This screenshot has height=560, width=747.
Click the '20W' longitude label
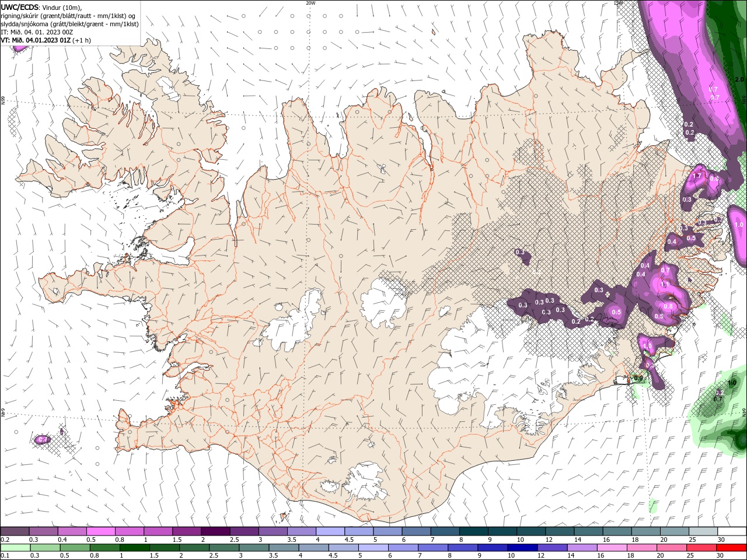coord(310,3)
